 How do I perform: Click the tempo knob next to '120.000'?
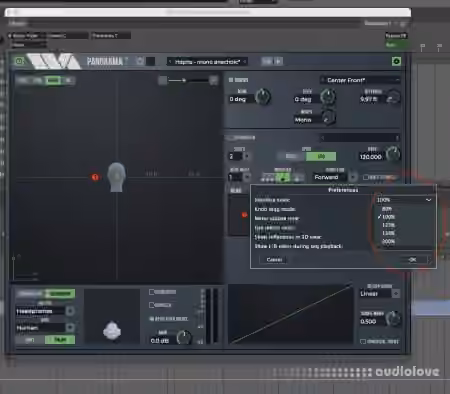(x=393, y=154)
